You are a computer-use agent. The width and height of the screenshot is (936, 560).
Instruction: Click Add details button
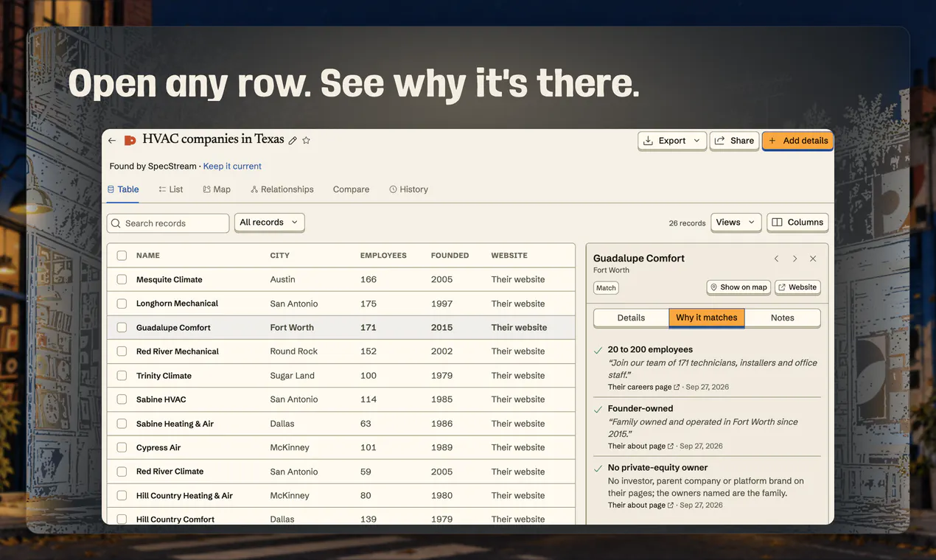(797, 141)
